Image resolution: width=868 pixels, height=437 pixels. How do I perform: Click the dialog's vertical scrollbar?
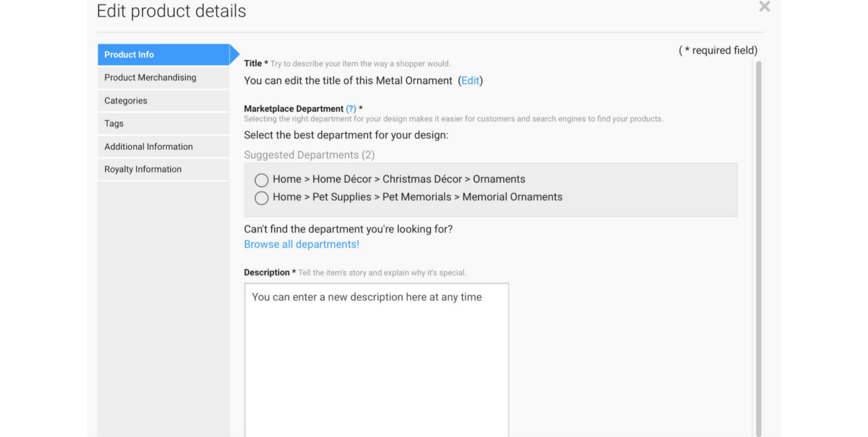(x=758, y=249)
